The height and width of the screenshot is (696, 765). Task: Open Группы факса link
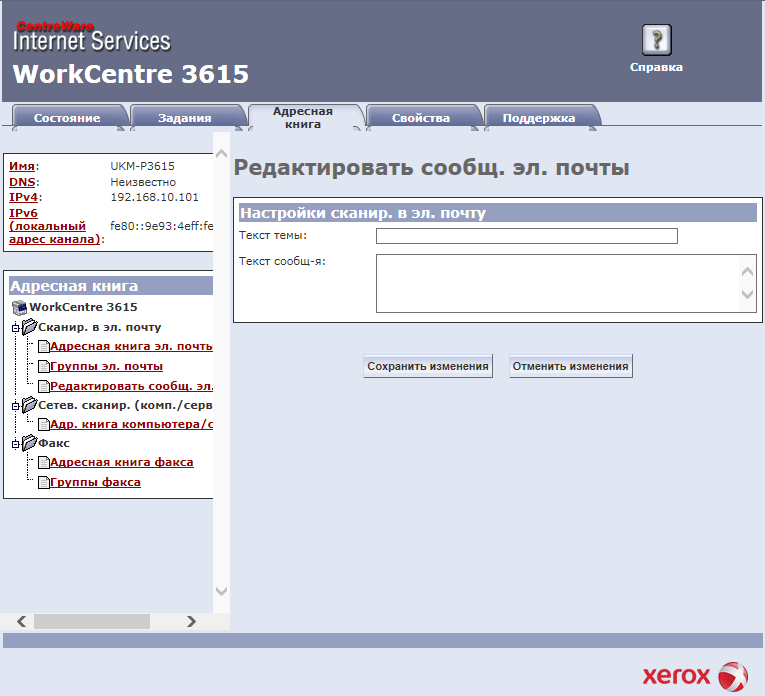point(95,482)
